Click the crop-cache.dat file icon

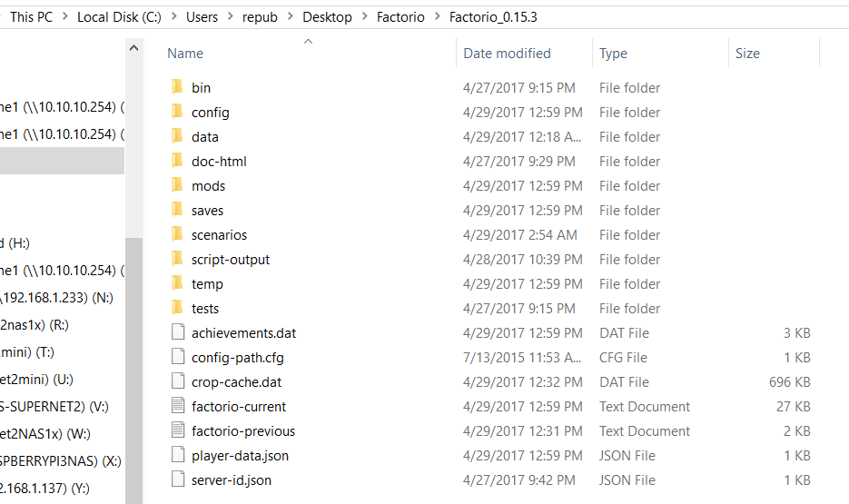click(x=178, y=381)
